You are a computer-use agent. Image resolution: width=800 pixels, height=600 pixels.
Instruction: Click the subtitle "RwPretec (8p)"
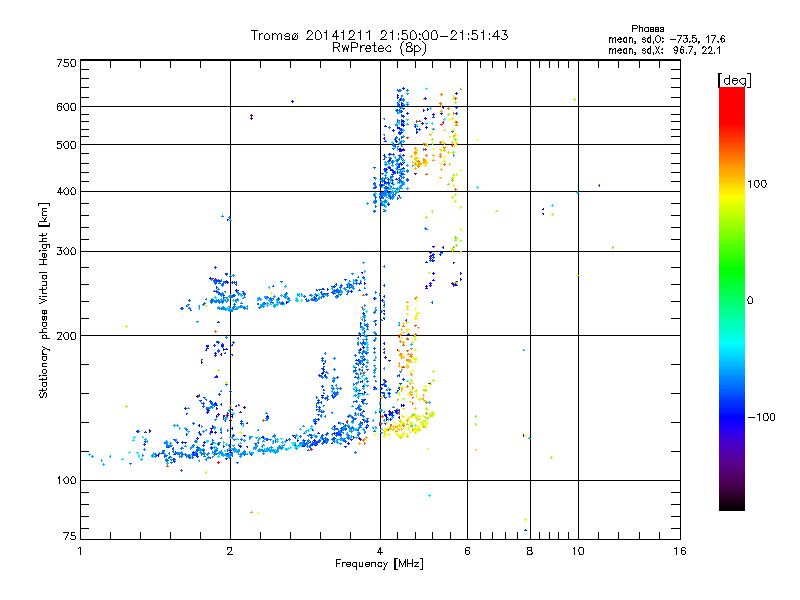pos(379,48)
